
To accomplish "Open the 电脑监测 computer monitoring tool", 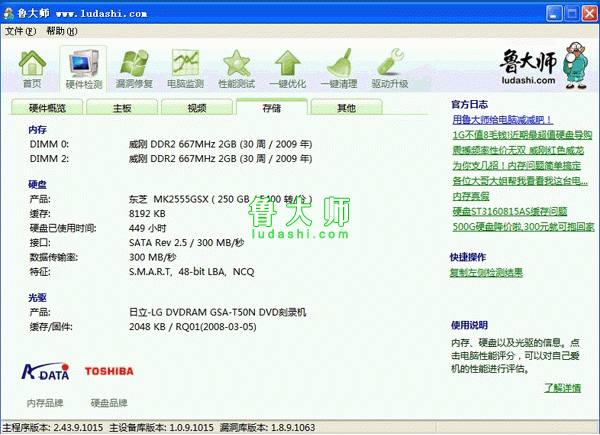I will pos(185,68).
